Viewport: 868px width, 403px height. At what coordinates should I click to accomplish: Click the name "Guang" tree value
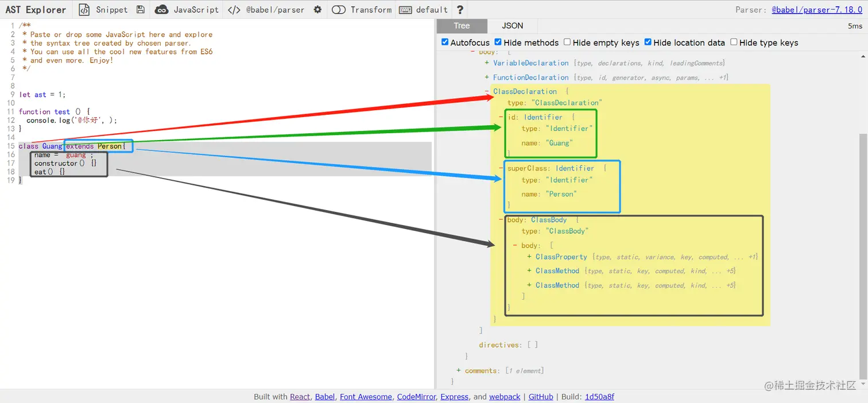click(x=560, y=143)
